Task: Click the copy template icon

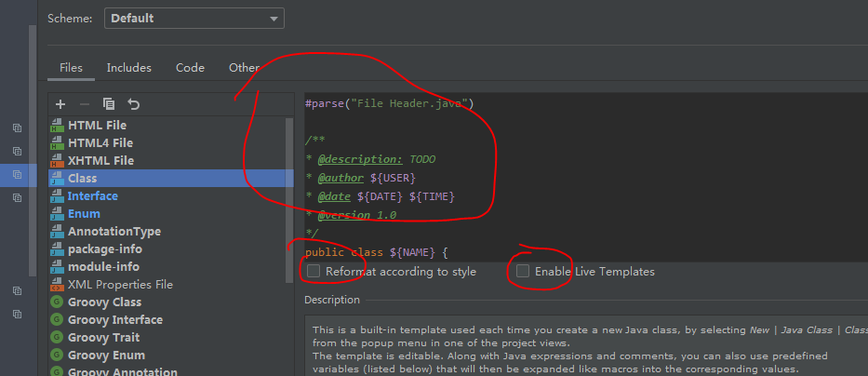Action: 109,104
